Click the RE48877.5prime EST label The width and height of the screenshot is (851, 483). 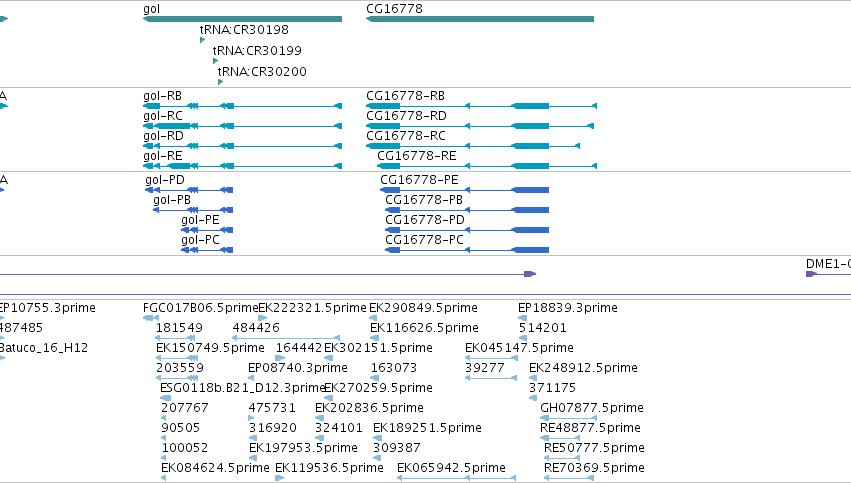[590, 428]
